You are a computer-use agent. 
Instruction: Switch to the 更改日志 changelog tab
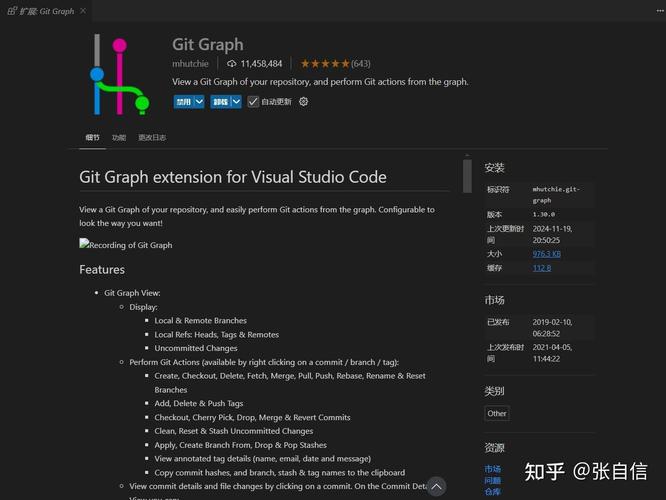152,138
